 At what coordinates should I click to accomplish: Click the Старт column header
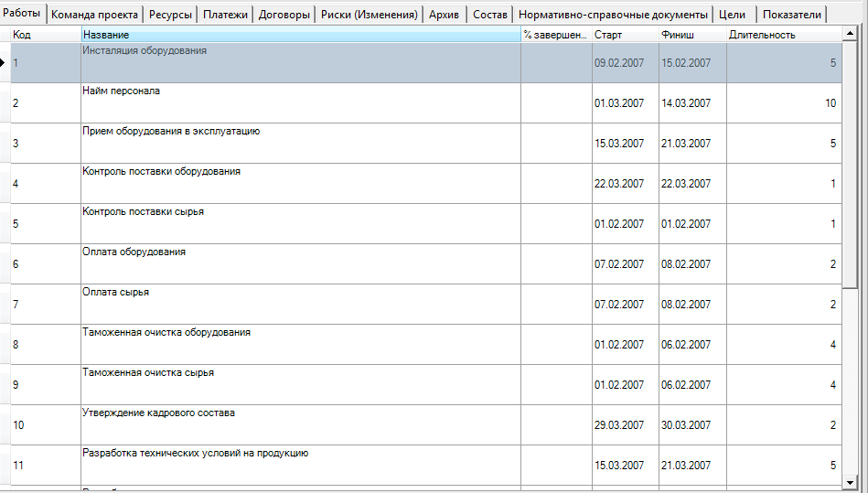(625, 35)
